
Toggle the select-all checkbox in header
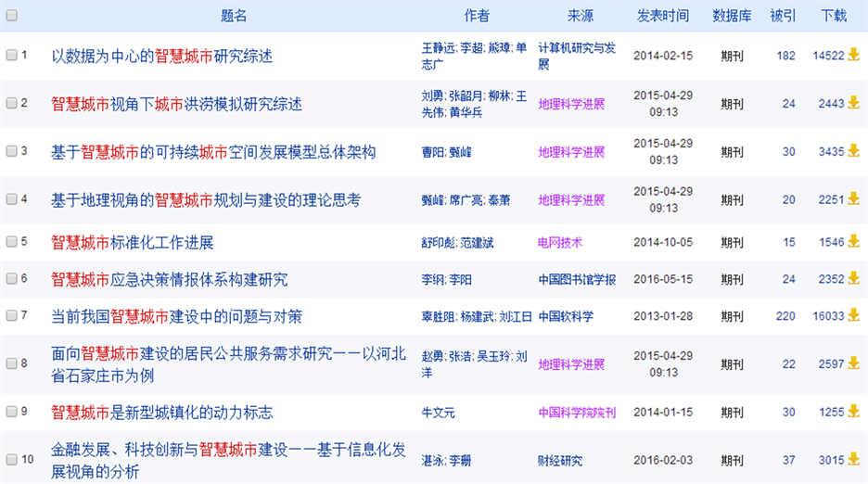coord(11,16)
